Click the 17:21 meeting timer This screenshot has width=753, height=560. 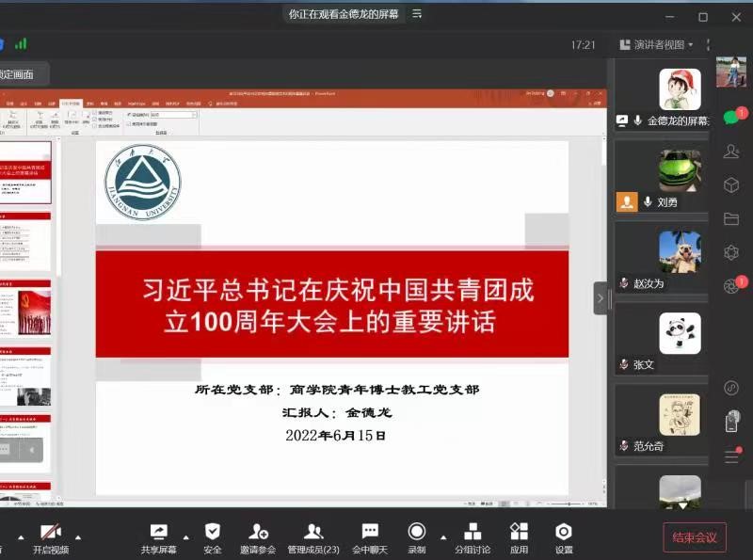pyautogui.click(x=583, y=44)
